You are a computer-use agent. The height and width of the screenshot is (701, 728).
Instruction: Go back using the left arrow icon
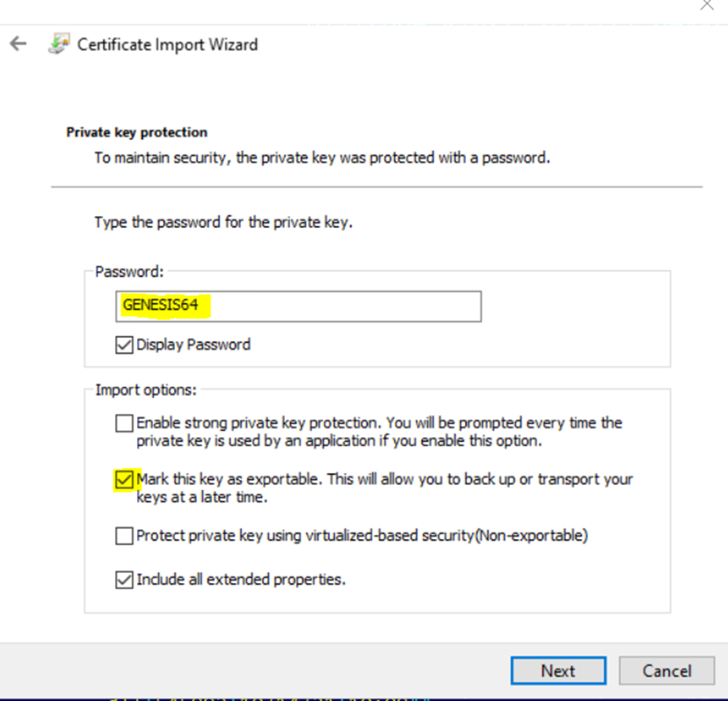click(x=18, y=44)
